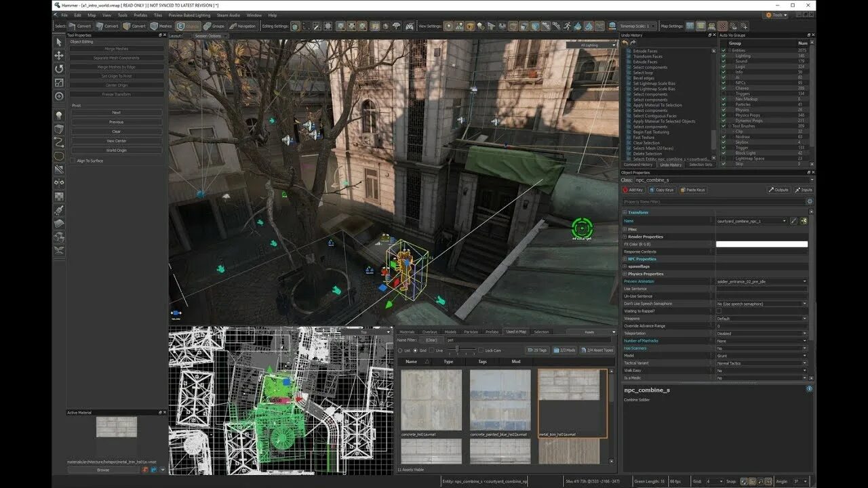
Task: Switch to the Particles tab in asset browser
Action: click(x=471, y=332)
